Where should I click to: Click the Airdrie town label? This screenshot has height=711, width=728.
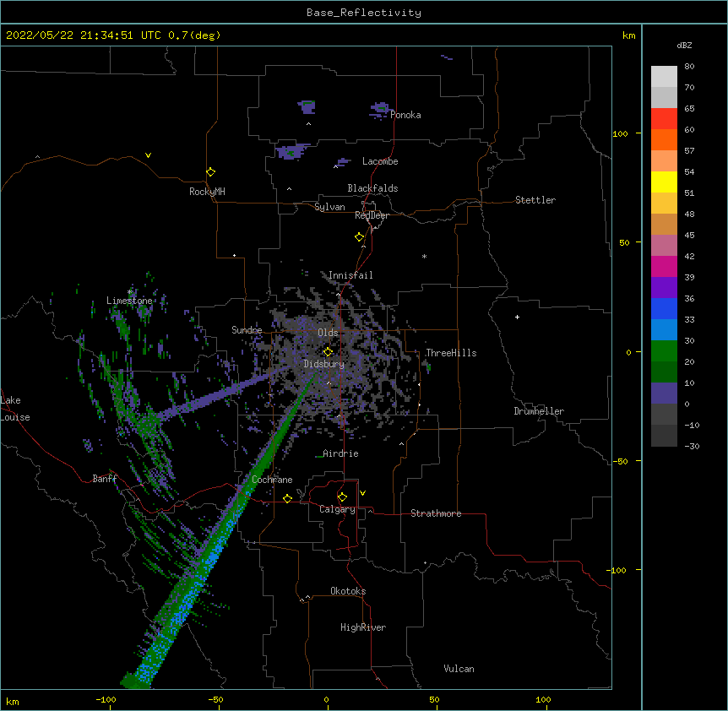tap(341, 453)
